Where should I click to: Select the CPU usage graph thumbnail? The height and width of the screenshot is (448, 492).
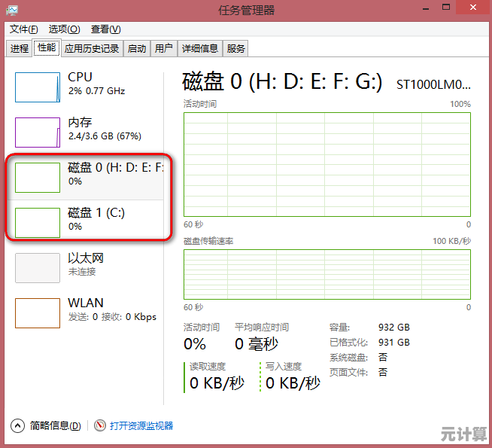click(38, 87)
